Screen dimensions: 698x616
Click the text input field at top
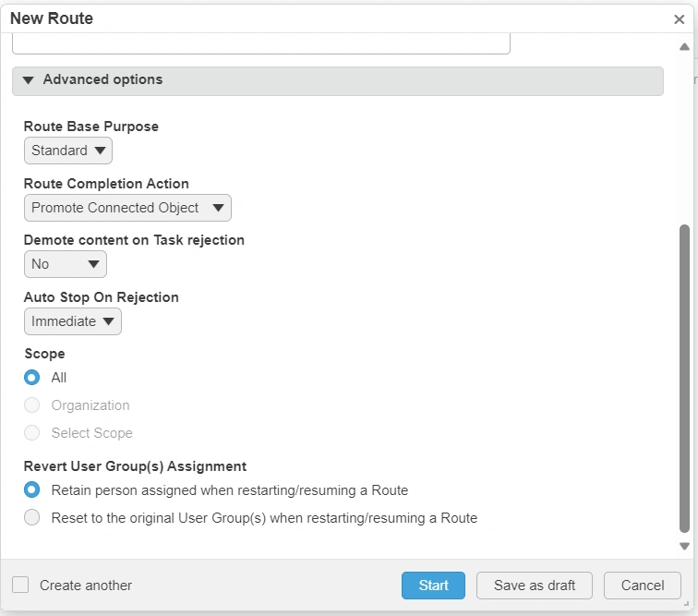(x=261, y=43)
